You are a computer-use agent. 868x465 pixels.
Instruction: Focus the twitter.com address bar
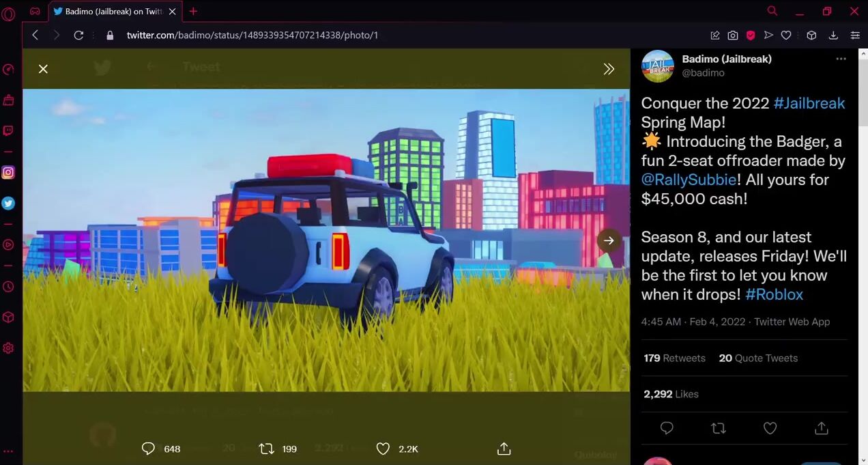coord(409,35)
